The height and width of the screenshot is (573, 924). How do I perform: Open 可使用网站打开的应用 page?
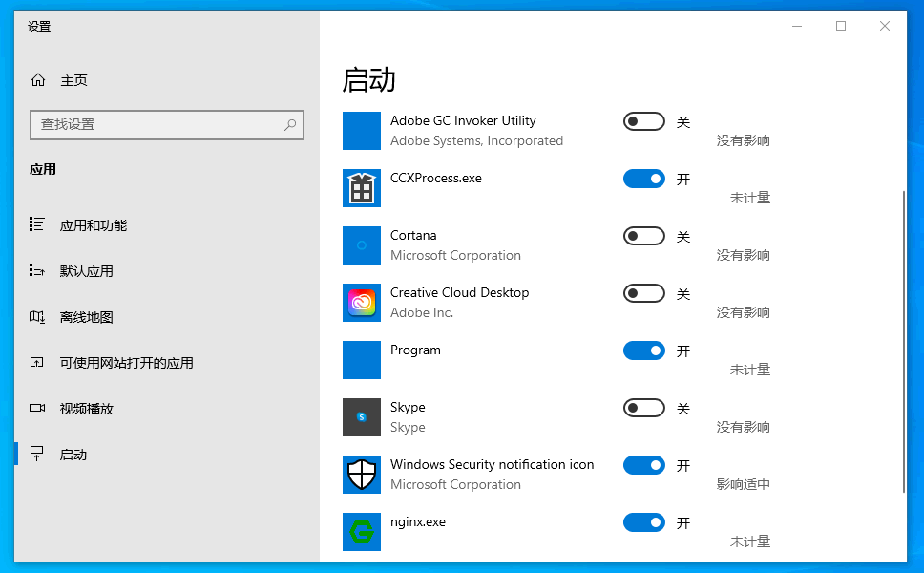point(167,363)
